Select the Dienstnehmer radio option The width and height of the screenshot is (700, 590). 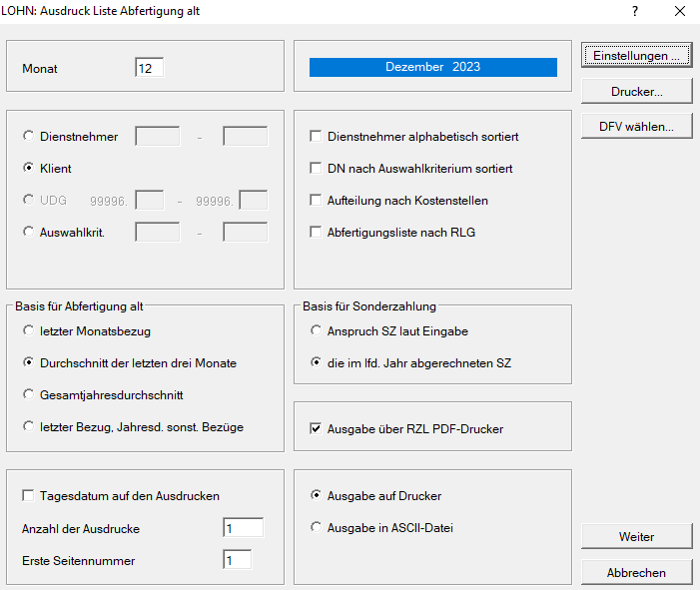pyautogui.click(x=28, y=137)
